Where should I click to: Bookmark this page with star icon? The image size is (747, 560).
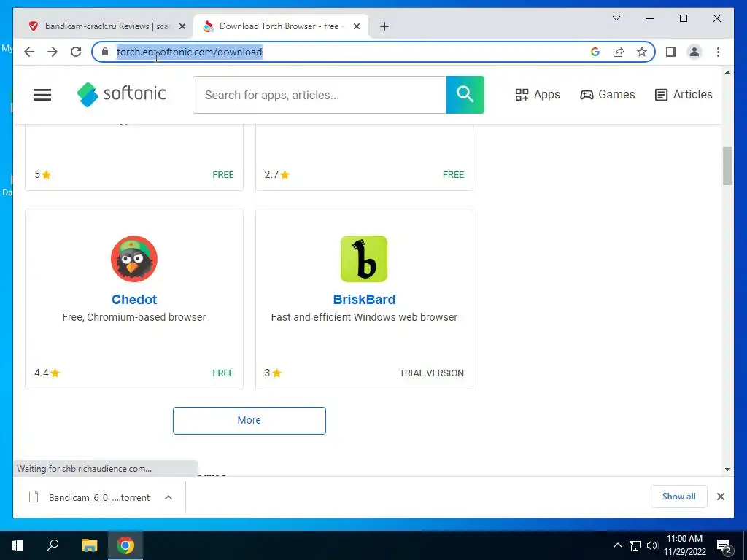[x=642, y=52]
